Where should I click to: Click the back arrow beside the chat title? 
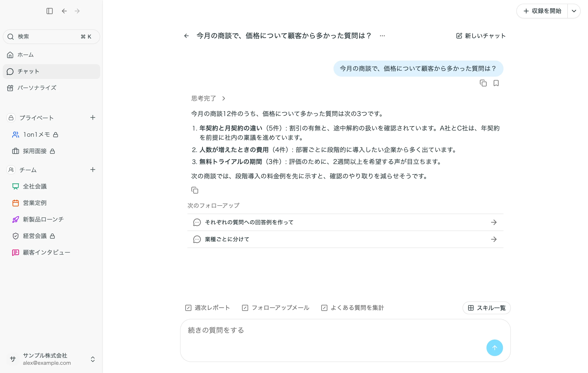[x=187, y=36]
